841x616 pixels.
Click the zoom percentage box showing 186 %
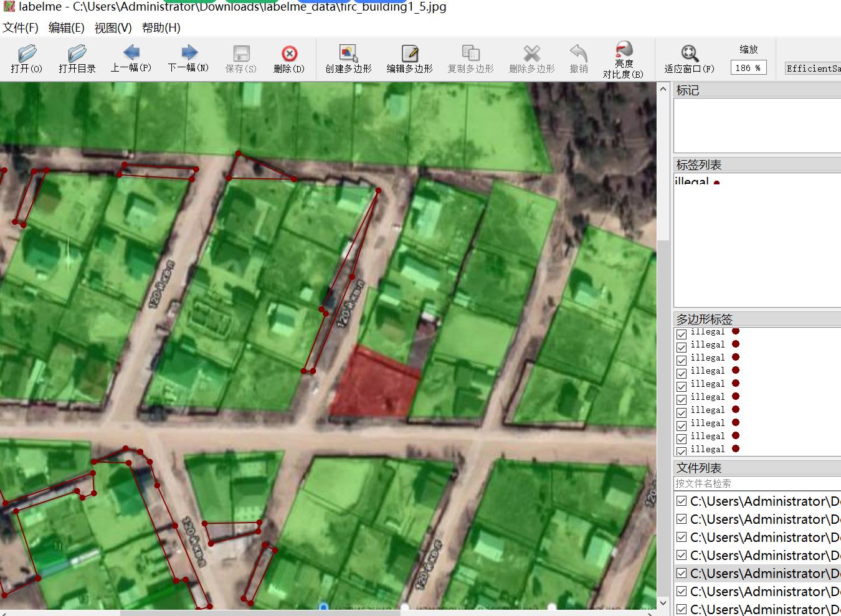pyautogui.click(x=748, y=68)
